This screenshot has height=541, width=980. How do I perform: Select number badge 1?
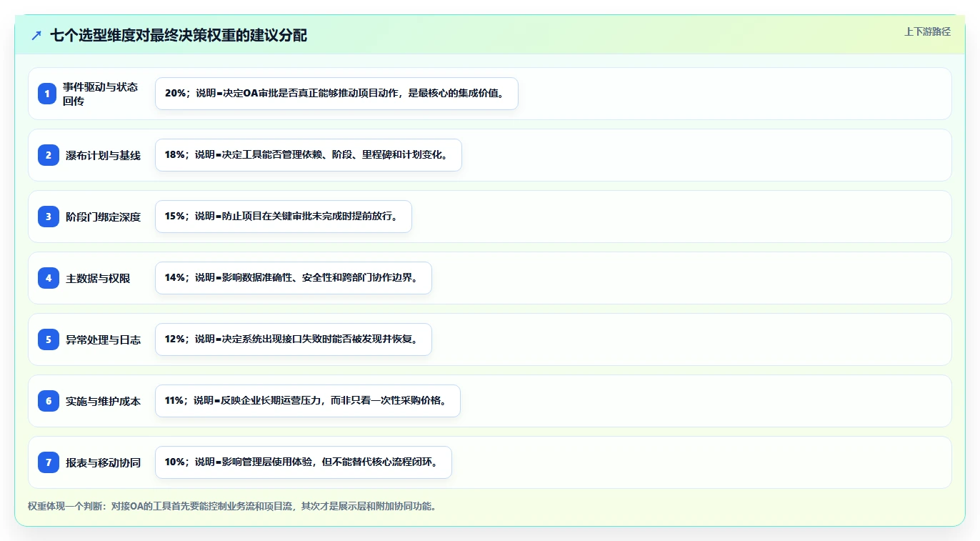point(47,94)
